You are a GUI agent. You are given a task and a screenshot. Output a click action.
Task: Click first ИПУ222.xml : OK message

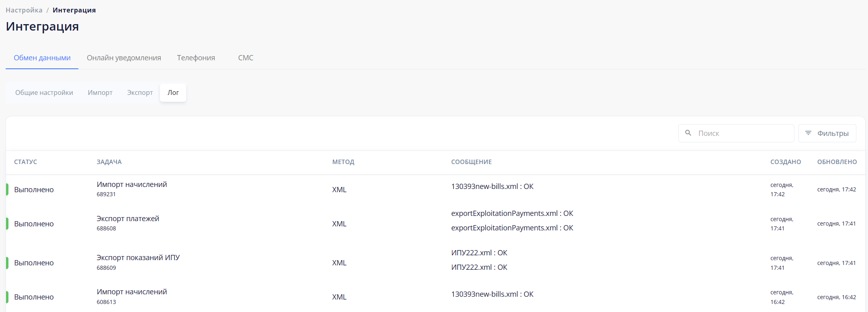[x=479, y=253]
